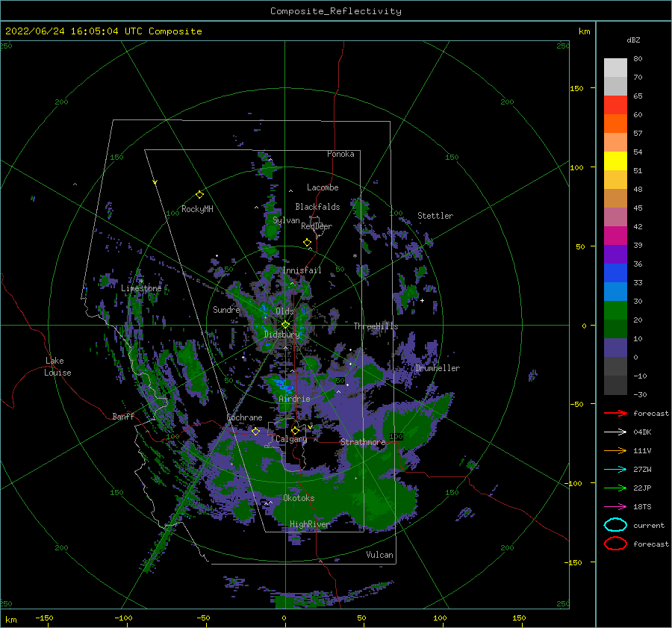672x628 pixels.
Task: Click the 'Innisfail' map label
Action: click(x=302, y=270)
